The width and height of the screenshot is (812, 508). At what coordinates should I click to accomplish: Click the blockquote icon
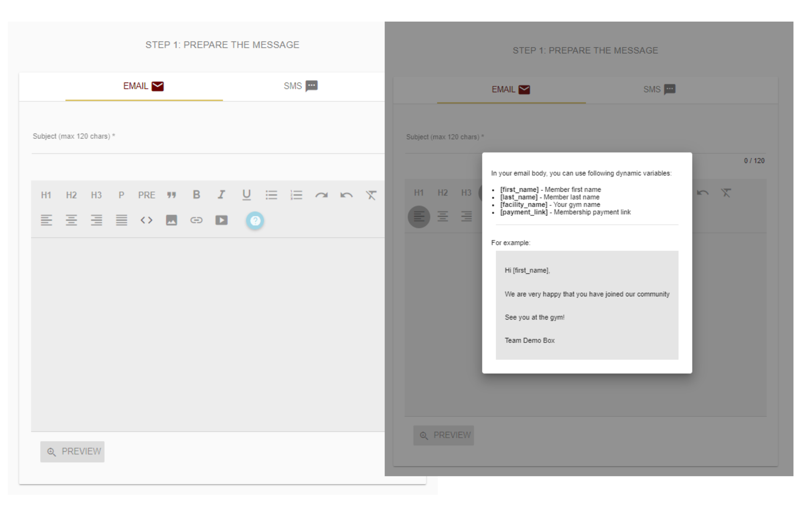[171, 195]
